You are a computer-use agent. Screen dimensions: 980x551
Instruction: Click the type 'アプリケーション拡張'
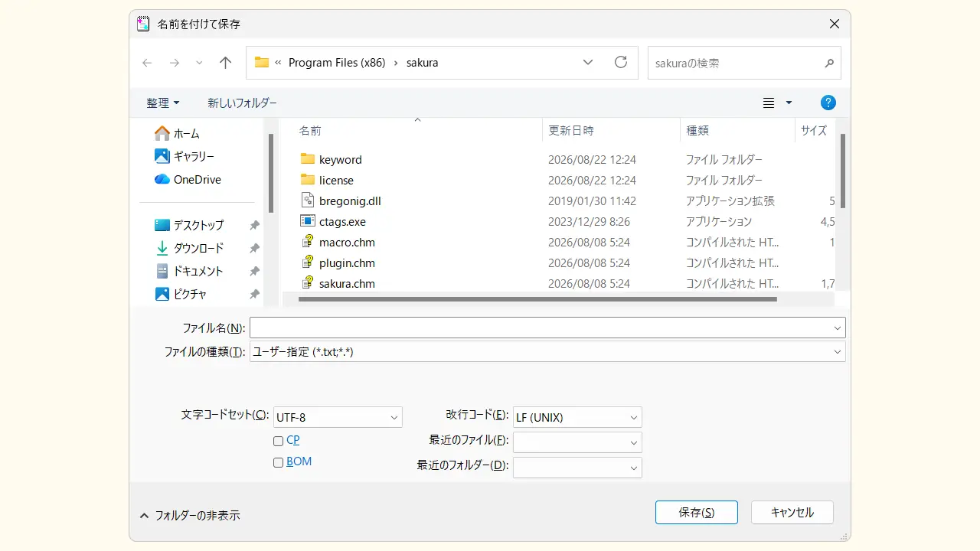pyautogui.click(x=730, y=201)
